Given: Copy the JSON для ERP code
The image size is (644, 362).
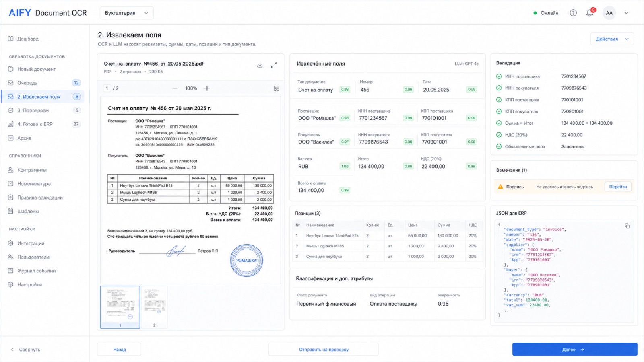Looking at the screenshot, I should (x=627, y=226).
